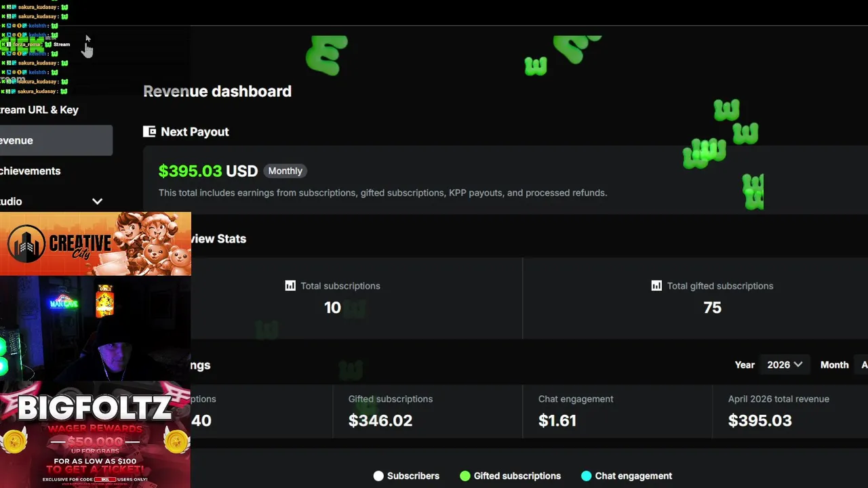Click the Creative City banner

click(95, 244)
